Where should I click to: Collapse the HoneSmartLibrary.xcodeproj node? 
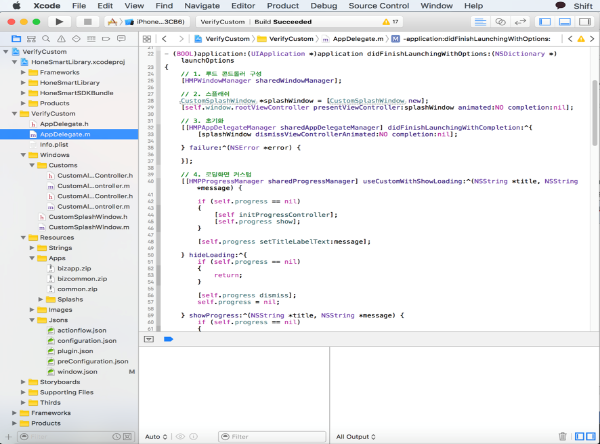point(14,62)
